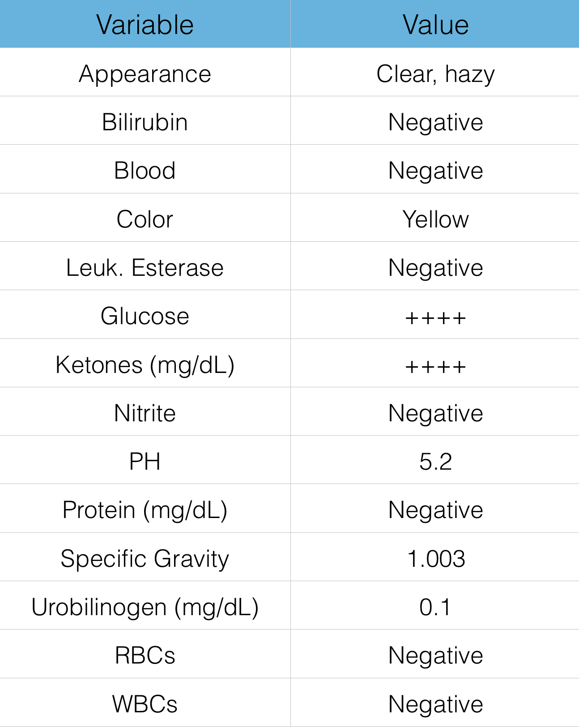Click the Variable column header
579x728 pixels.
(145, 25)
